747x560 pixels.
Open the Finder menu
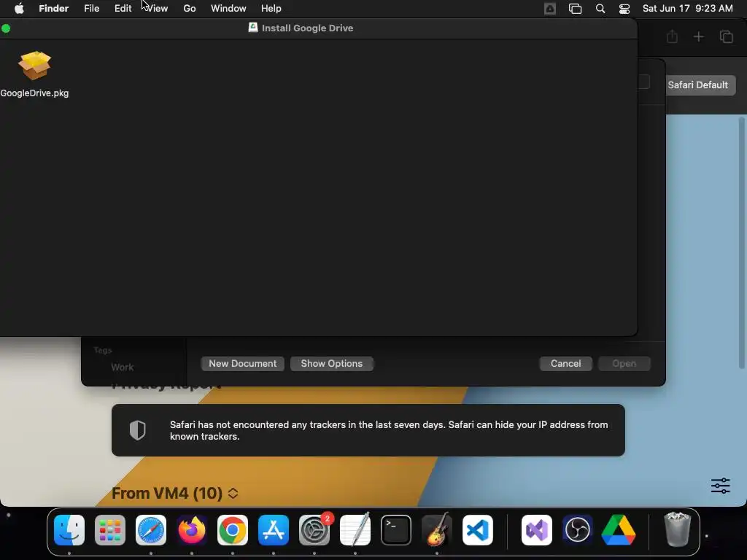pyautogui.click(x=53, y=9)
